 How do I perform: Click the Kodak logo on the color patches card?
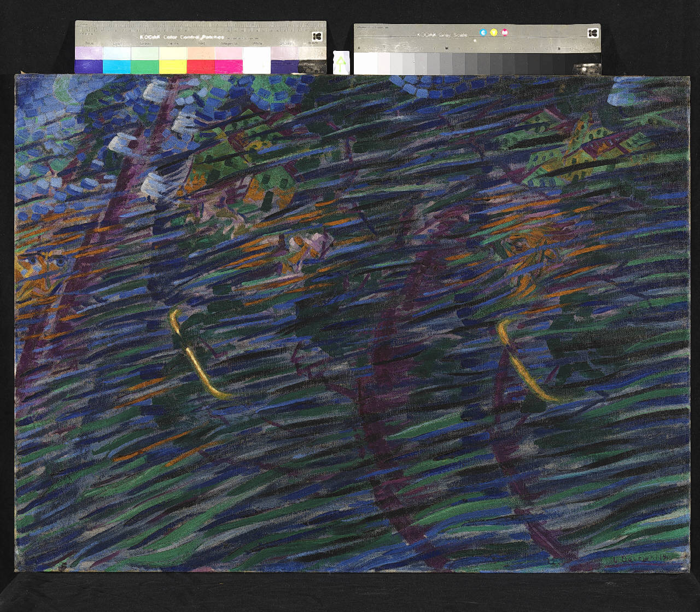click(x=318, y=36)
